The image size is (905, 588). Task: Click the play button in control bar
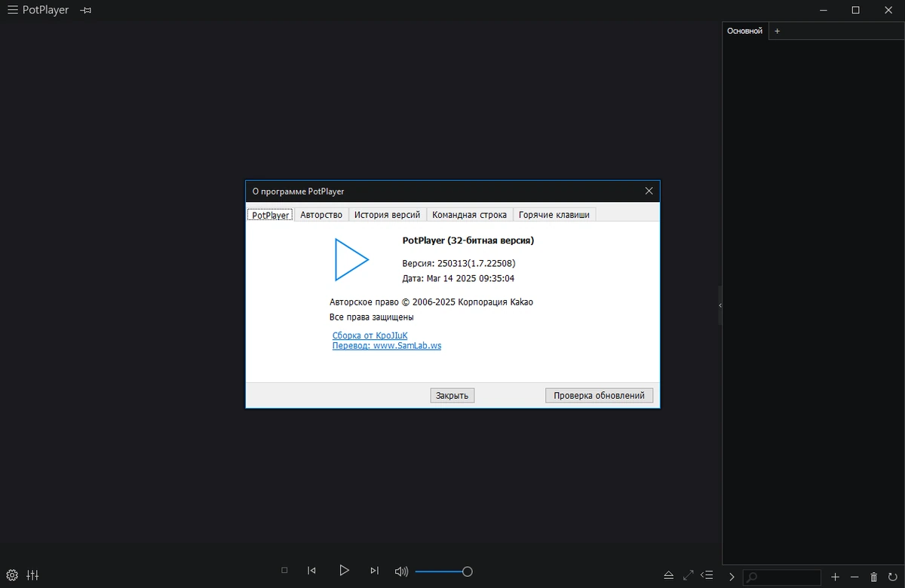(x=344, y=571)
